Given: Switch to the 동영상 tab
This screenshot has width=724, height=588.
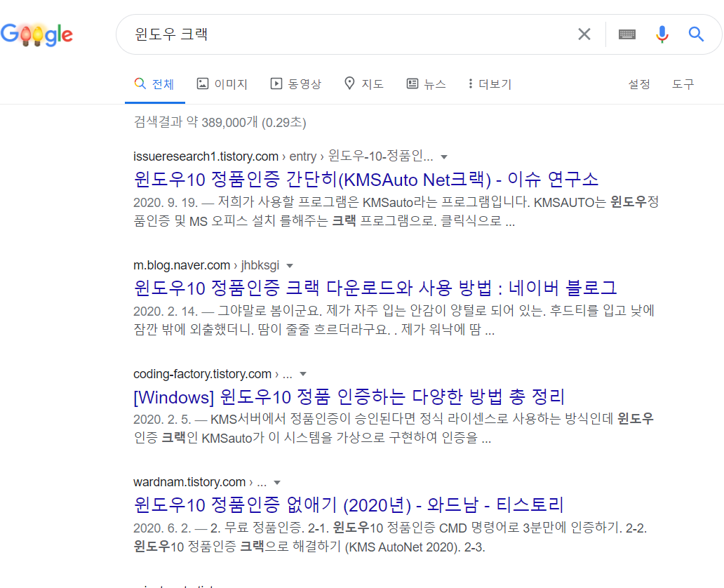Looking at the screenshot, I should coord(295,84).
